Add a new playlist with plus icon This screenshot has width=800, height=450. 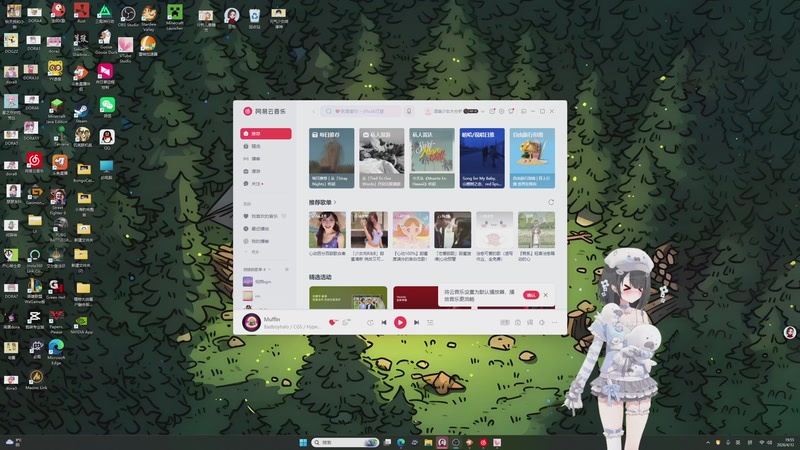[287, 269]
